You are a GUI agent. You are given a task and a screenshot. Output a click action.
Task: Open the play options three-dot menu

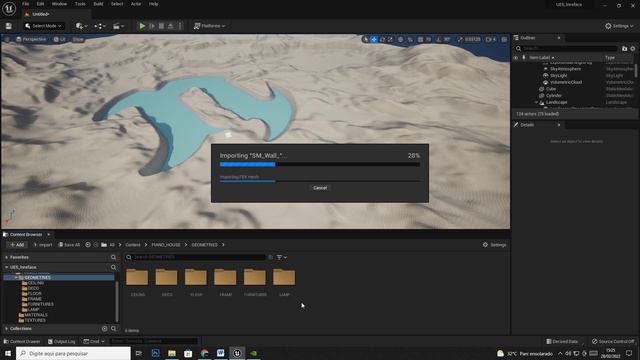tap(180, 26)
